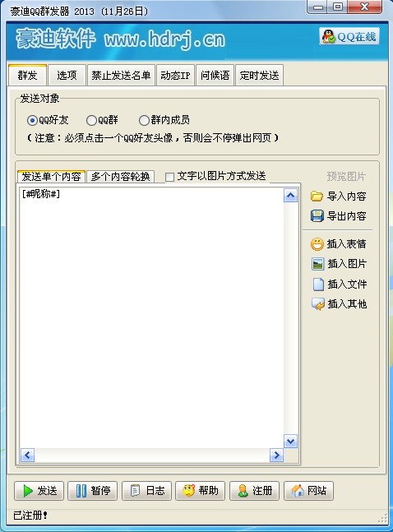393x532 pixels.
Task: Click the text area's vertical scrollbar down arrow
Action: [x=290, y=441]
